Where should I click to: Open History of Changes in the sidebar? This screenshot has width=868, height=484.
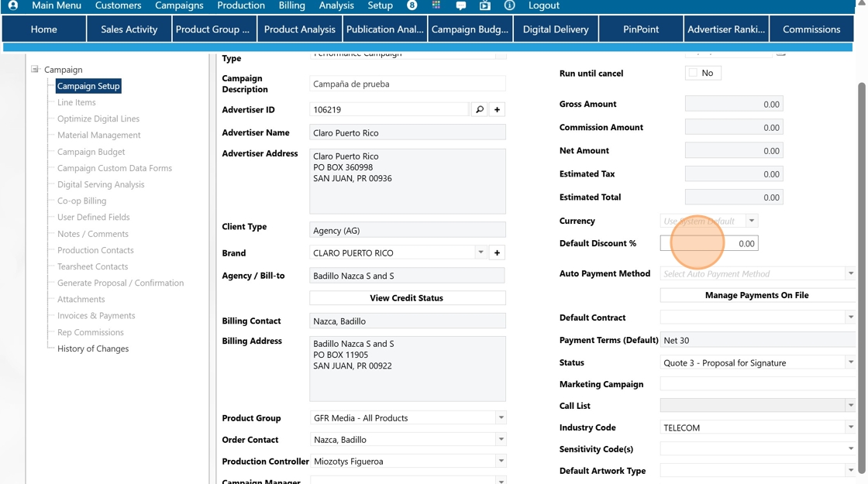click(x=93, y=348)
